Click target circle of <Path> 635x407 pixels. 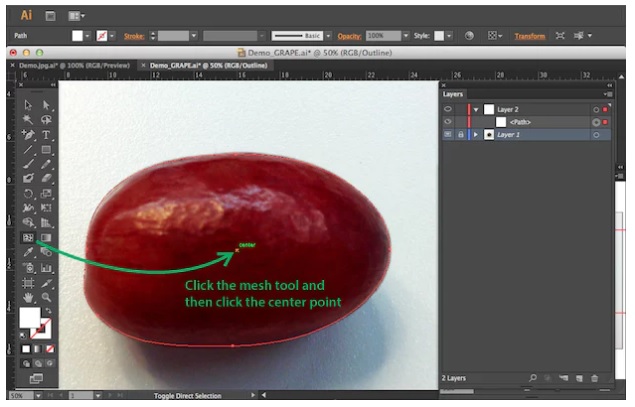pyautogui.click(x=596, y=122)
